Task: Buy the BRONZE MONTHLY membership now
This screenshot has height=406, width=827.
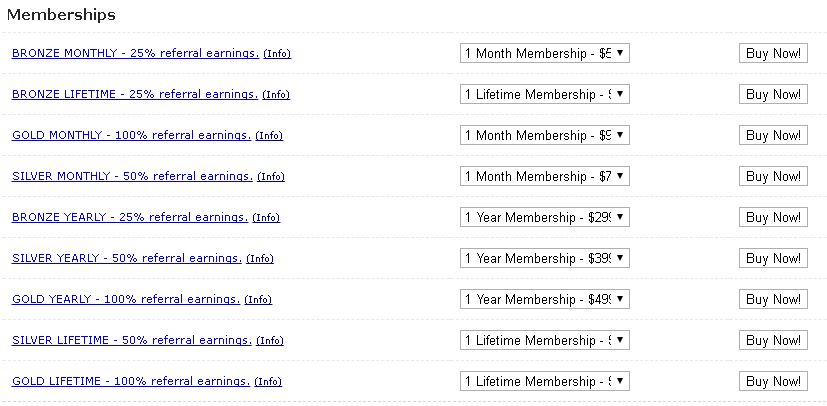Action: [773, 53]
